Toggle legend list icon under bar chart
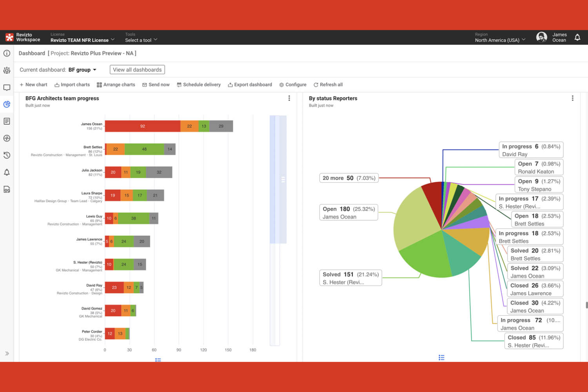The height and width of the screenshot is (392, 588). pyautogui.click(x=158, y=359)
